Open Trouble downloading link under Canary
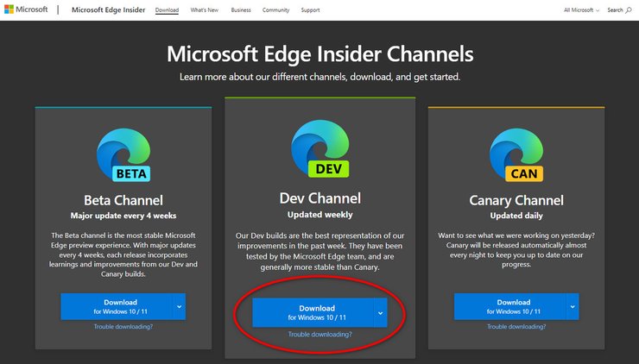 516,327
